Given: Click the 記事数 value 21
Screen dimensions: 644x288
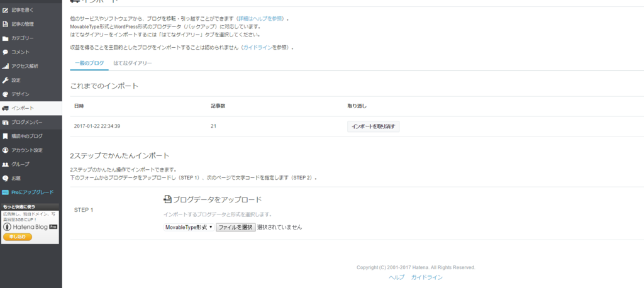Looking at the screenshot, I should (x=214, y=126).
